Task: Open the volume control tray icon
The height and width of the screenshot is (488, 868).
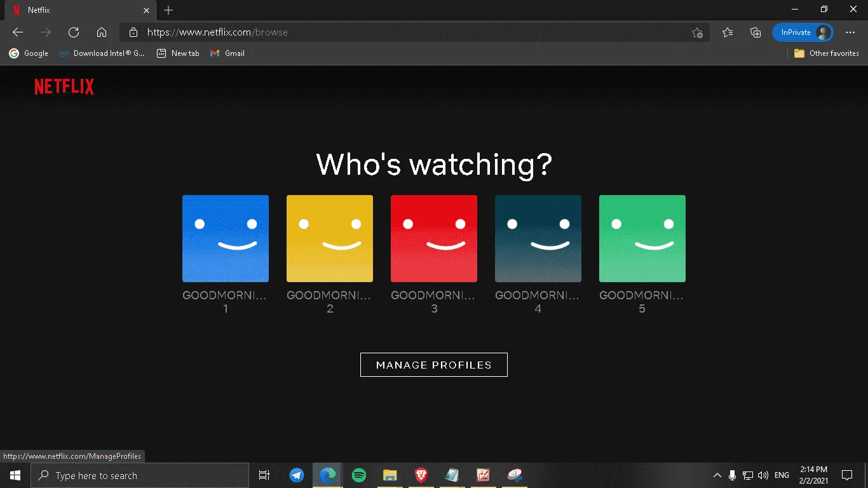Action: point(763,475)
